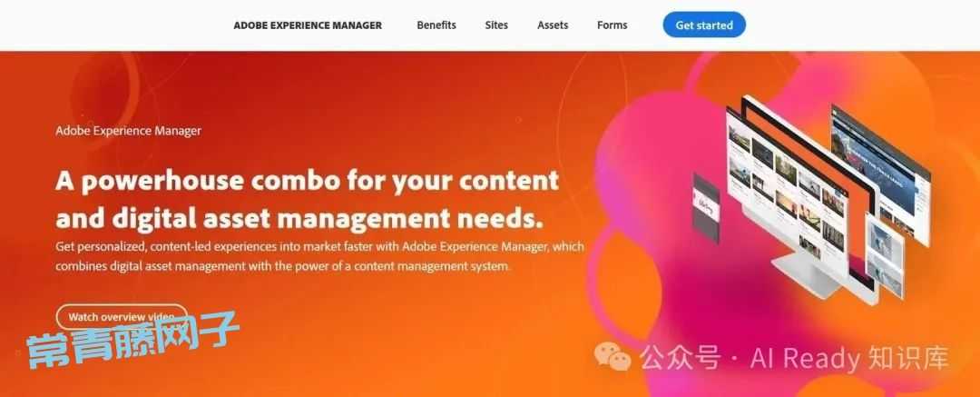The image size is (980, 397).
Task: Click the headline 'A powerhouse combo for your content'
Action: [307, 181]
